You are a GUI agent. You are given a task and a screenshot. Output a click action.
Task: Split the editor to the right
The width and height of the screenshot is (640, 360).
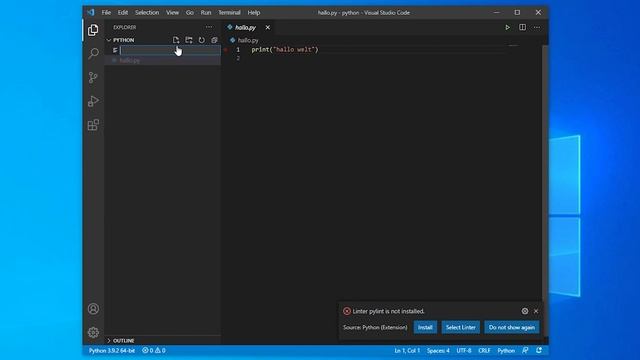click(x=522, y=27)
